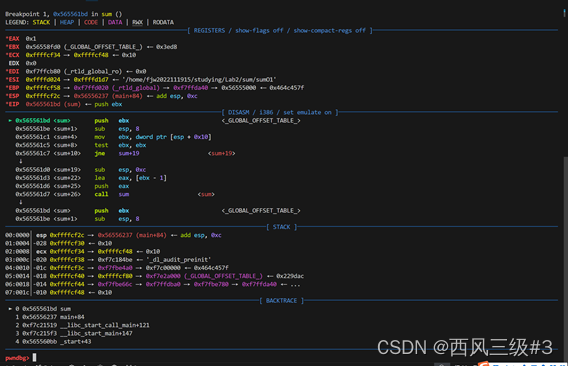Click the REGISTERS section header

[x=279, y=30]
